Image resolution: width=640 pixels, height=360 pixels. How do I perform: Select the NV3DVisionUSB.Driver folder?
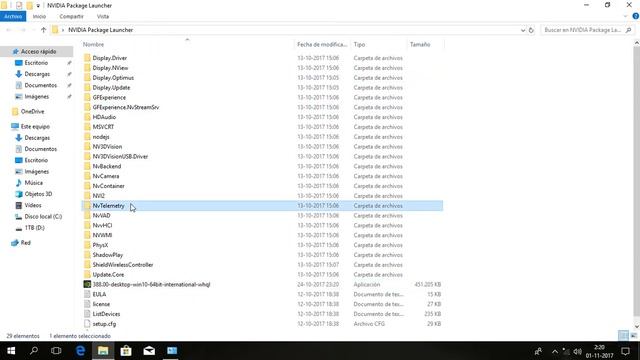click(x=120, y=156)
